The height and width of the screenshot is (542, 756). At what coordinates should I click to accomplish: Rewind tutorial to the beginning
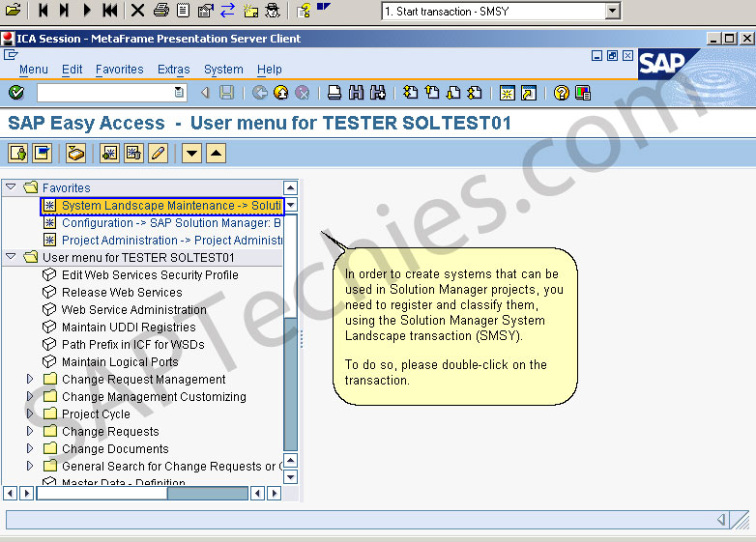coord(110,10)
